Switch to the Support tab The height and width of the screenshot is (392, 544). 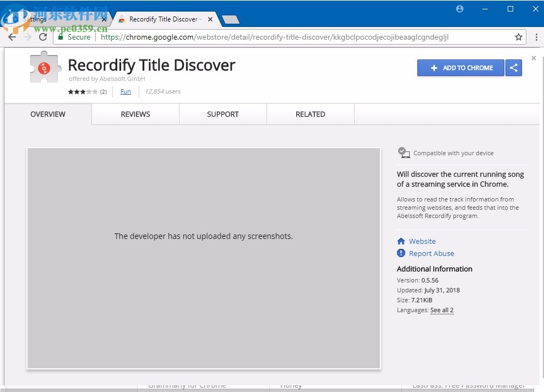click(x=223, y=114)
